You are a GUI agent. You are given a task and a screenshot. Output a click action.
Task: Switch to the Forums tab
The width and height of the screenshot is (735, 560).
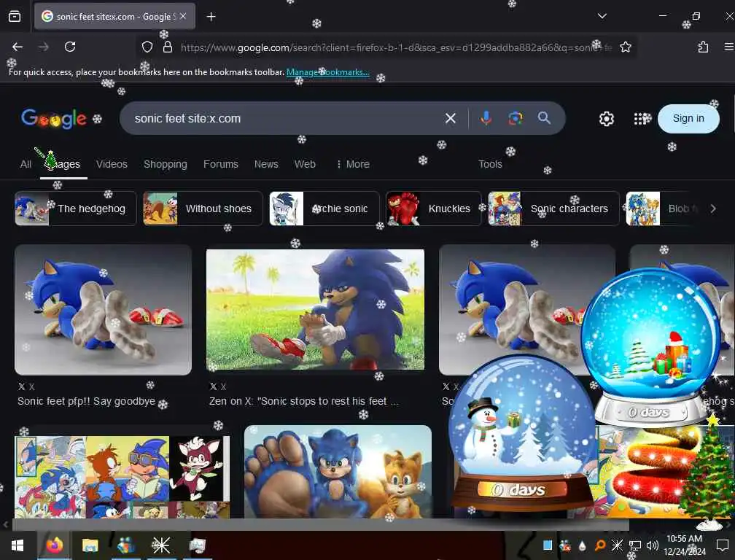click(220, 164)
